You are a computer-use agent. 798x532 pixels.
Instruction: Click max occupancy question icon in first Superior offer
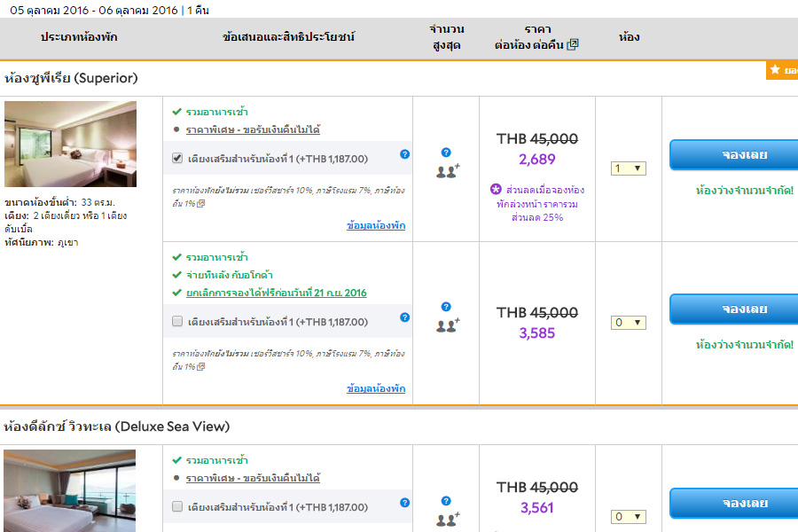point(446,153)
